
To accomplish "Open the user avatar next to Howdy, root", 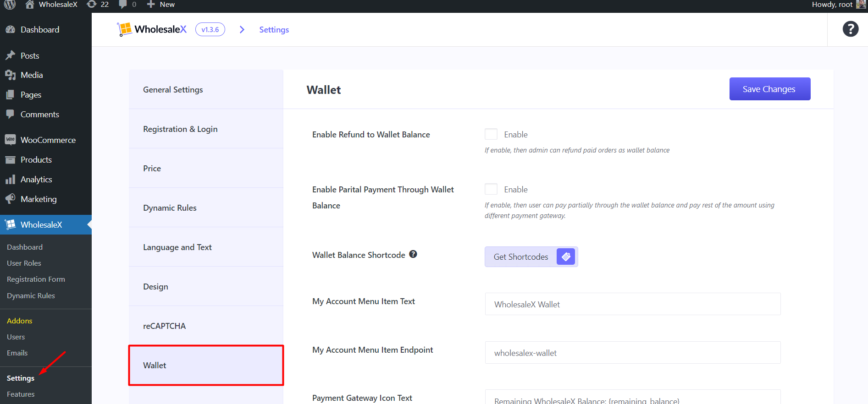I will click(861, 4).
